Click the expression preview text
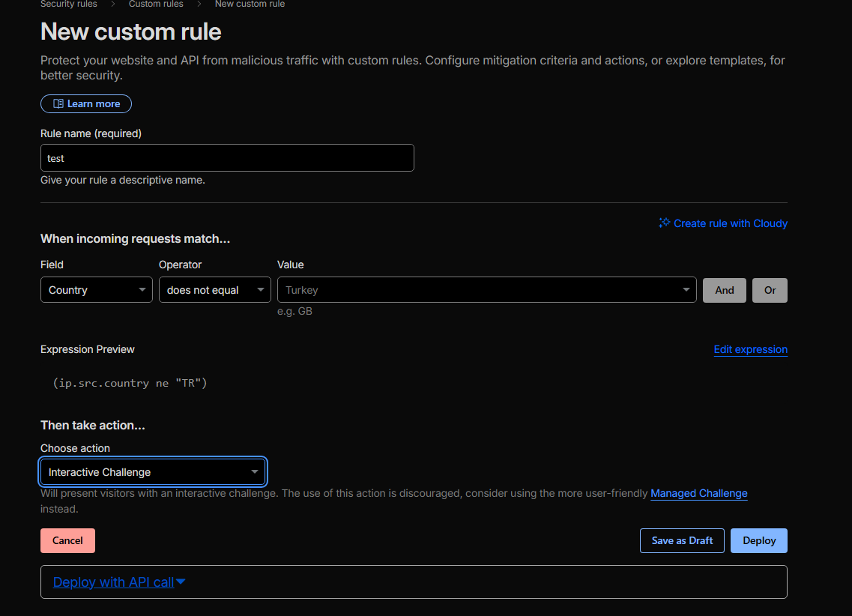The width and height of the screenshot is (852, 616). point(130,383)
